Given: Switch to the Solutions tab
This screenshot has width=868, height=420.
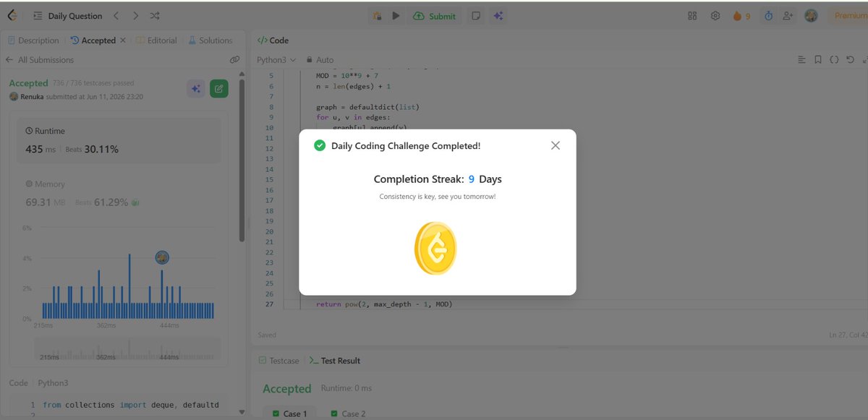Looking at the screenshot, I should 210,40.
